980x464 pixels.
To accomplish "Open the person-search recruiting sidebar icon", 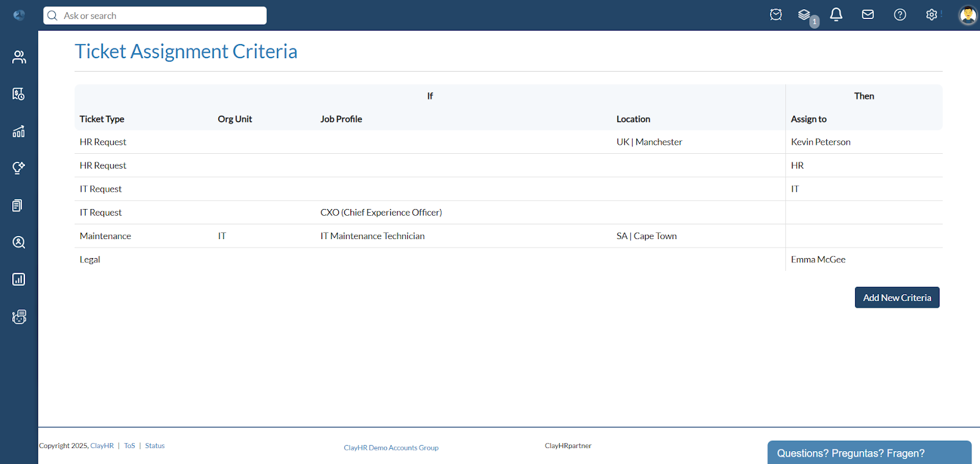I will point(19,242).
